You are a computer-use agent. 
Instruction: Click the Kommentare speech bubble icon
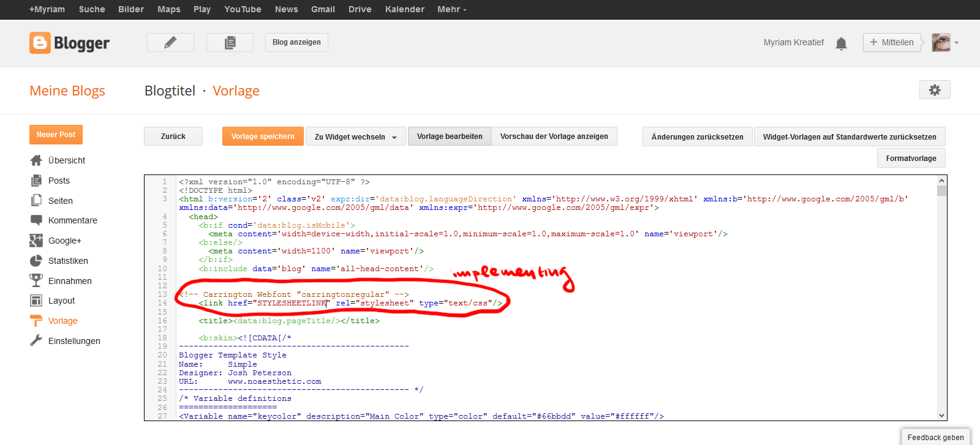(x=36, y=220)
